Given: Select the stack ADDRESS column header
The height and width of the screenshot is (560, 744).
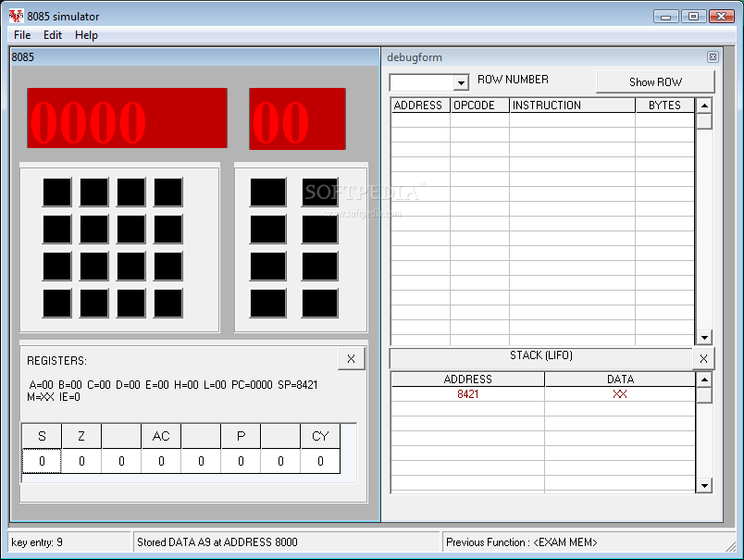Looking at the screenshot, I should point(468,380).
